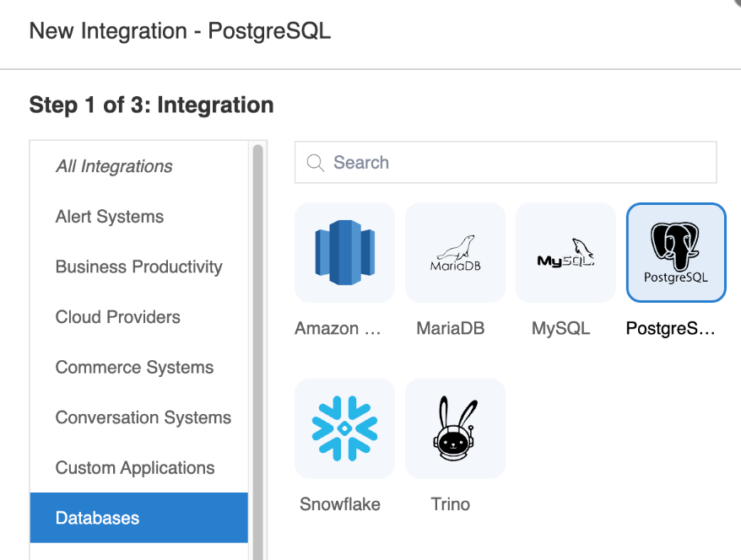Pick the MySQL dolphin logo tile

pyautogui.click(x=565, y=253)
